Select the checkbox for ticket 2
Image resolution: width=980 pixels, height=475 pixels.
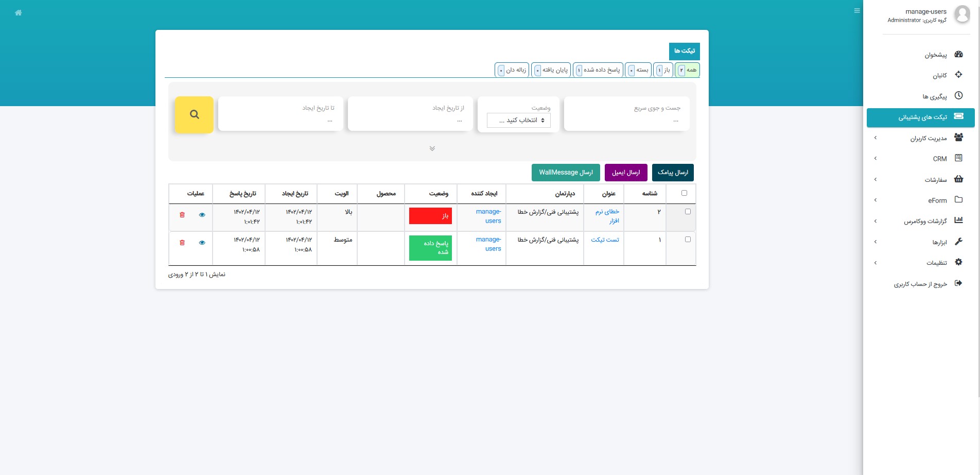688,212
